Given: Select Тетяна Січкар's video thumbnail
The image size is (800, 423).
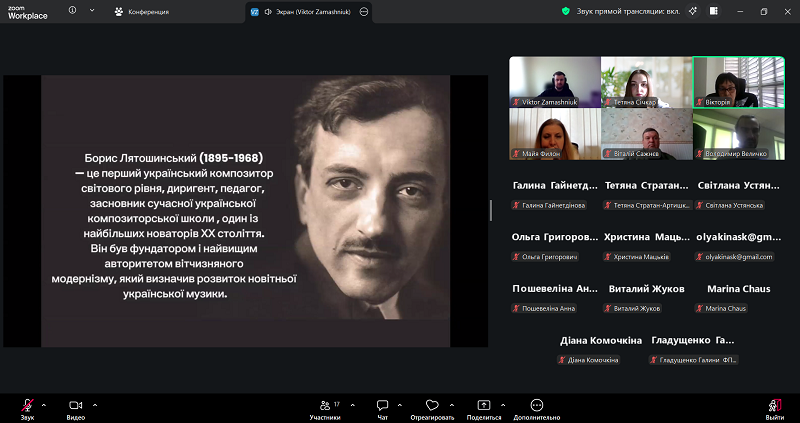Looking at the screenshot, I should click(x=646, y=82).
